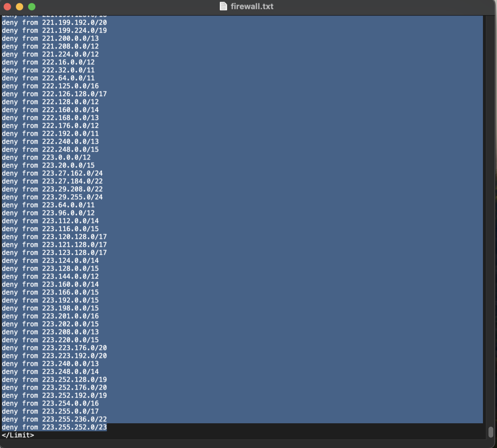
Task: Click the vertical scrollbar thumb
Action: point(491,431)
